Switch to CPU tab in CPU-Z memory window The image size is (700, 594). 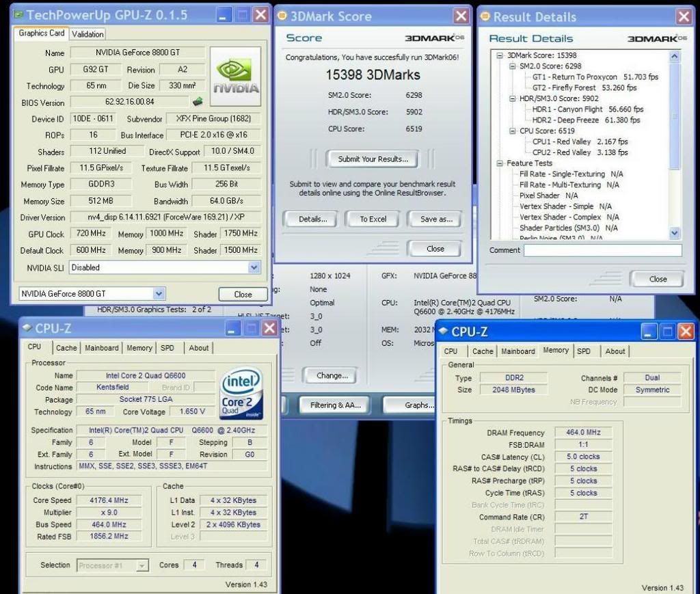tap(450, 351)
